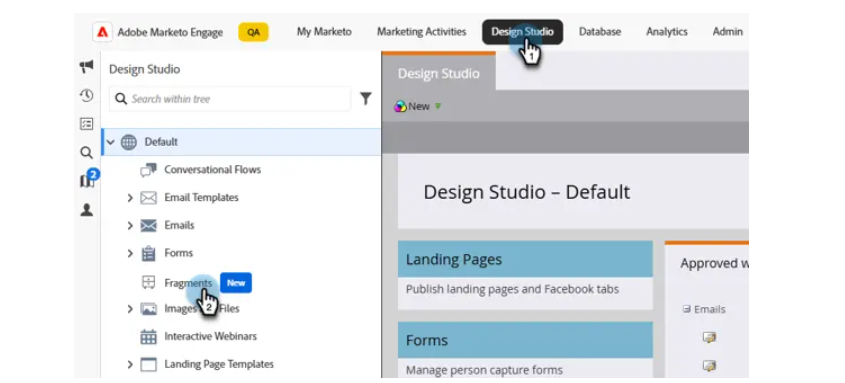
Task: Collapse the Default workspace chevron
Action: [110, 142]
